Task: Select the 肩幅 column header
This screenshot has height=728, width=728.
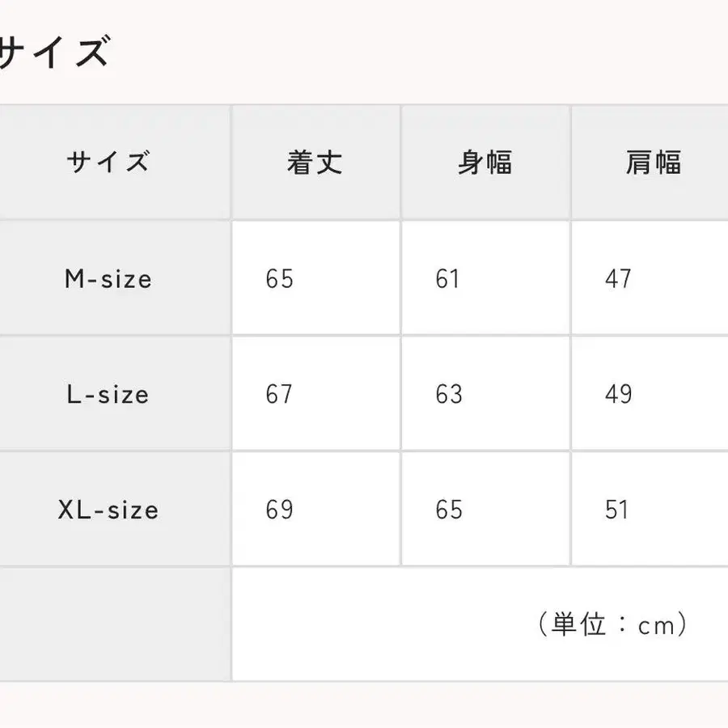Action: [x=653, y=163]
